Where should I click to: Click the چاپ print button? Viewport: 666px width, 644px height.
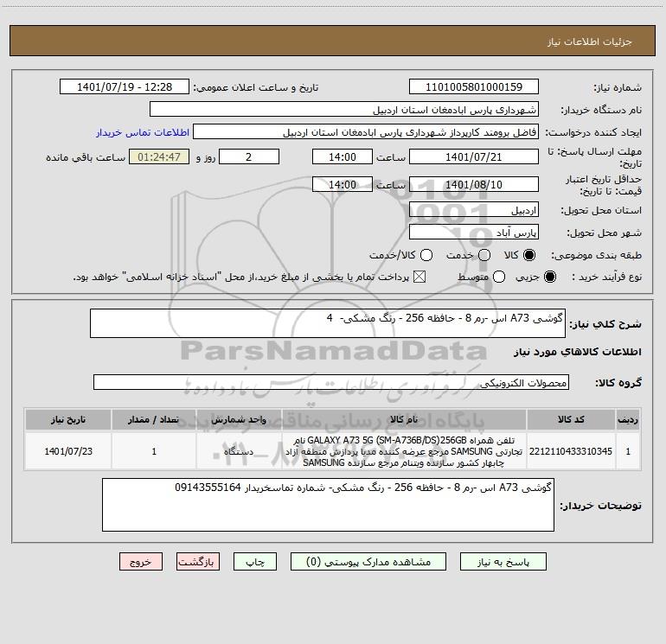tap(255, 562)
